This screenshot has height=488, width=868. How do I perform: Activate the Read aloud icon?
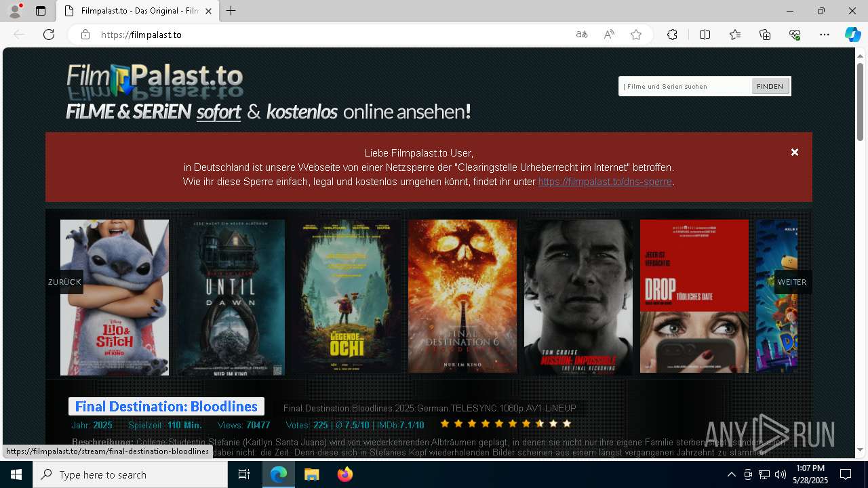pyautogui.click(x=609, y=35)
